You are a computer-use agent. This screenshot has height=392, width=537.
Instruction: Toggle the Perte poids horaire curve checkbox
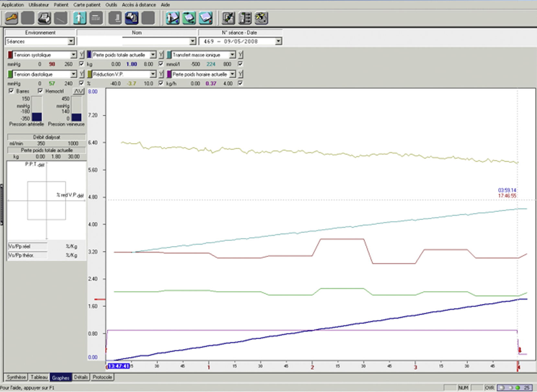pos(240,83)
